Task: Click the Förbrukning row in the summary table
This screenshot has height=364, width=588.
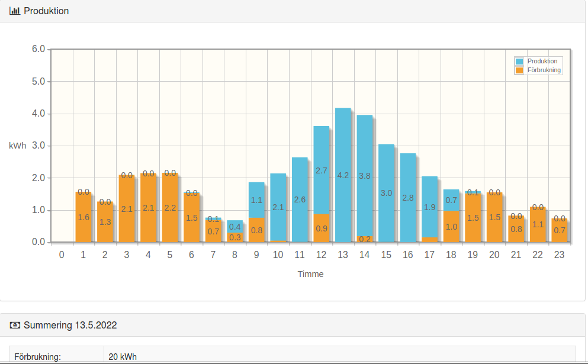Action: [57, 356]
